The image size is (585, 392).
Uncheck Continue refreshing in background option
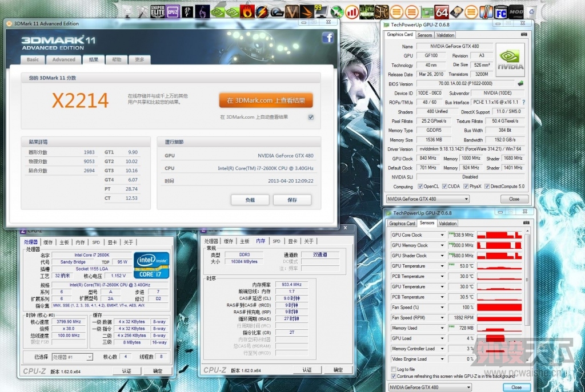click(x=394, y=377)
